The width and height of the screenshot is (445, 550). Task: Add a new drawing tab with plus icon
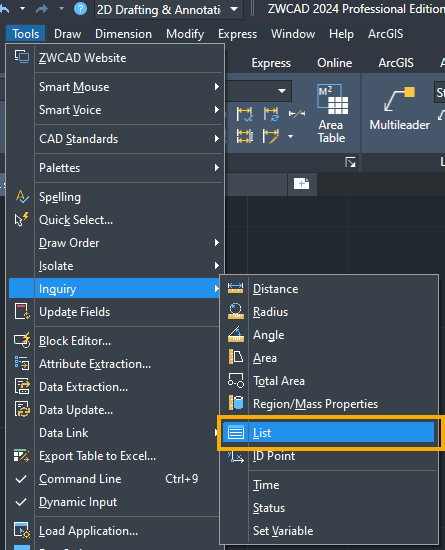coord(302,184)
